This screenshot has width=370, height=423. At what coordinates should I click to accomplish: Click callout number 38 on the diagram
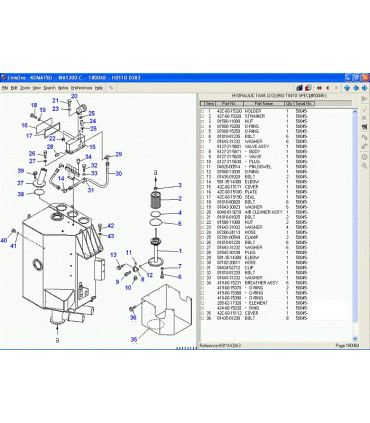coord(21,194)
